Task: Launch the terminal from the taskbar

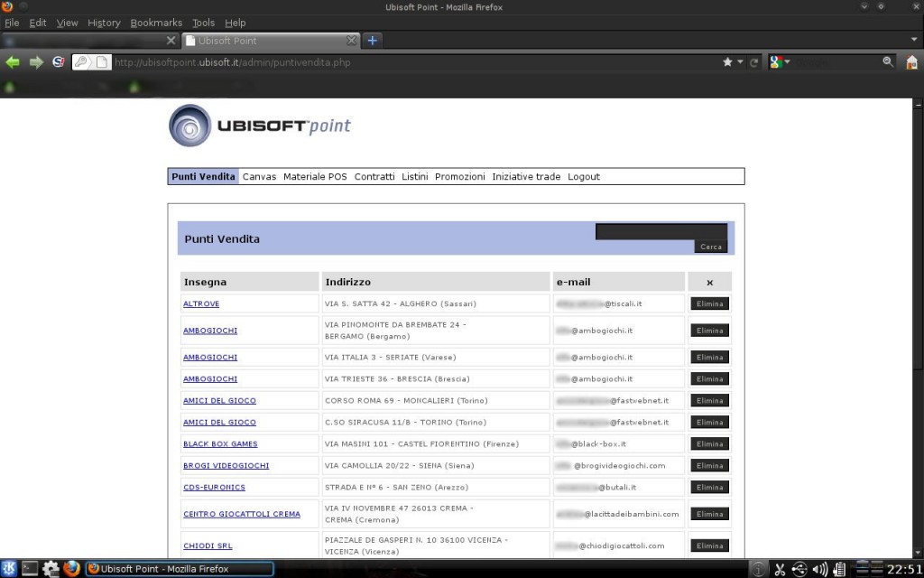Action: [30, 569]
